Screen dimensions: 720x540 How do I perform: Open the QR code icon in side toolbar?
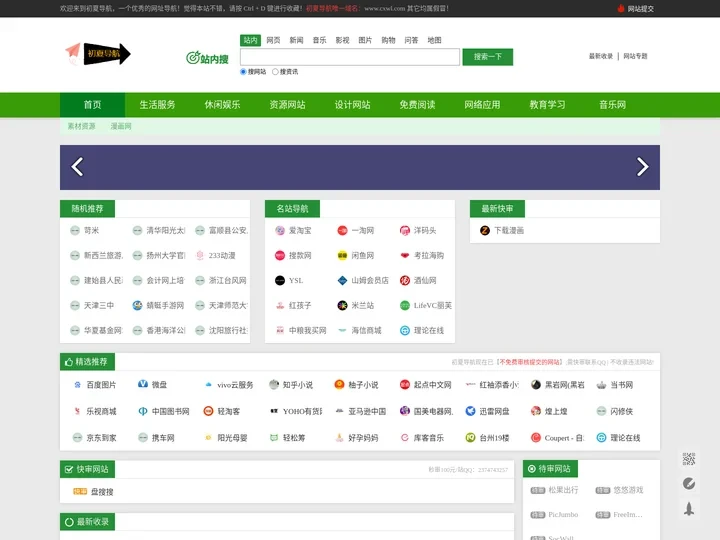coord(689,459)
